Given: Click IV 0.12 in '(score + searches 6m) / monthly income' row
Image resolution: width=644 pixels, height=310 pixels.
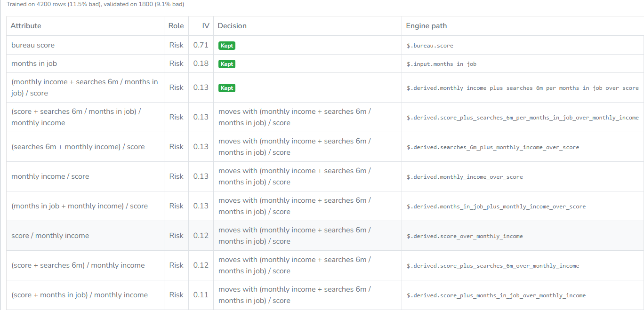Looking at the screenshot, I should click(201, 265).
